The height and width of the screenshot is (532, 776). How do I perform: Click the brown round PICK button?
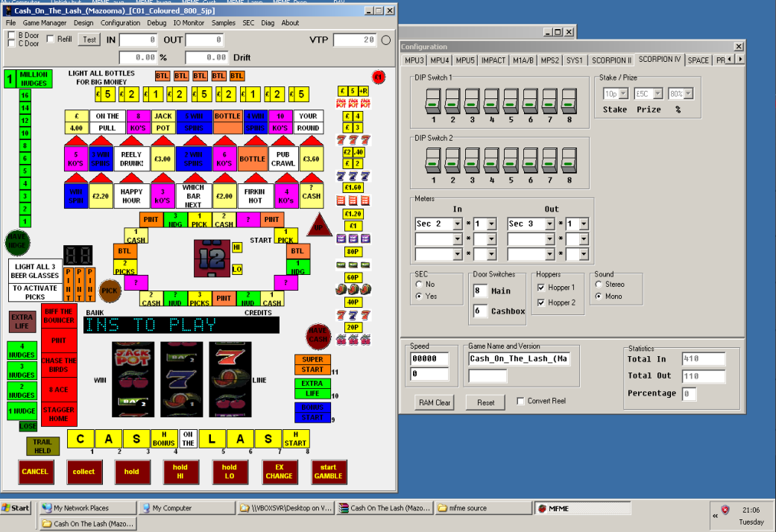(x=110, y=288)
